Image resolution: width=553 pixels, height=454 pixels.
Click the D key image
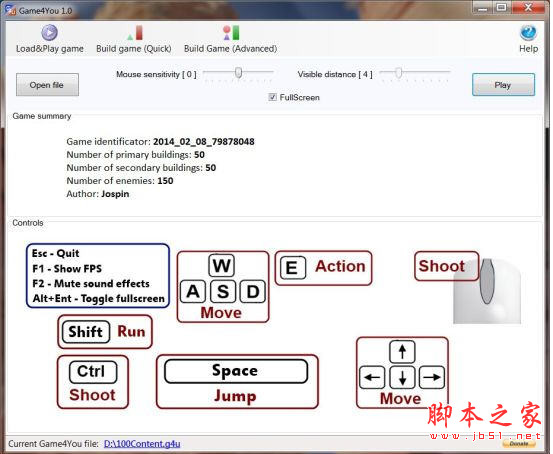point(253,291)
